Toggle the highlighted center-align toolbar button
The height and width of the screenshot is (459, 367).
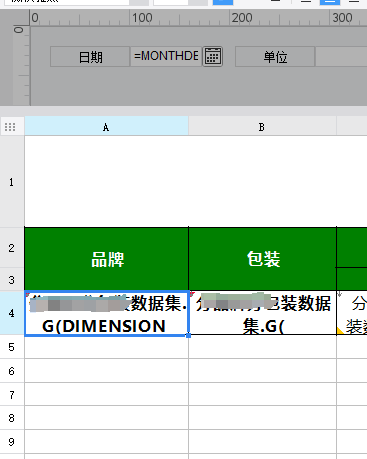[330, 2]
